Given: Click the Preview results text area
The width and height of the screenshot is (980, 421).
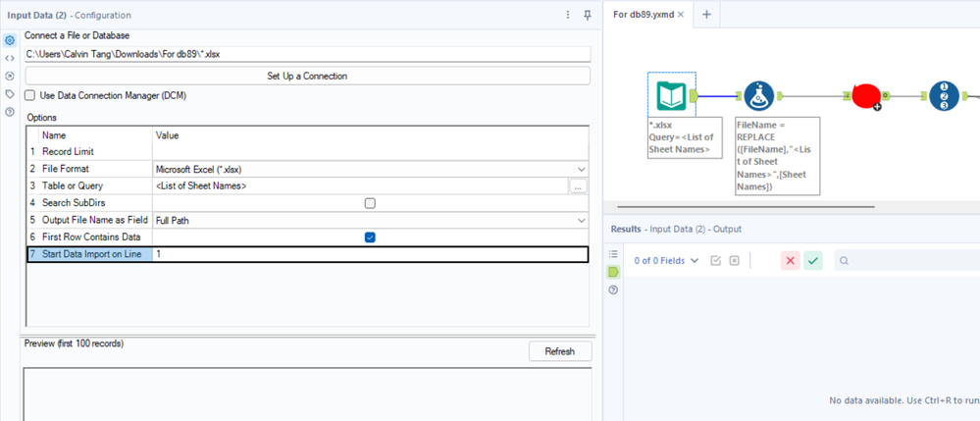Looking at the screenshot, I should (x=307, y=395).
